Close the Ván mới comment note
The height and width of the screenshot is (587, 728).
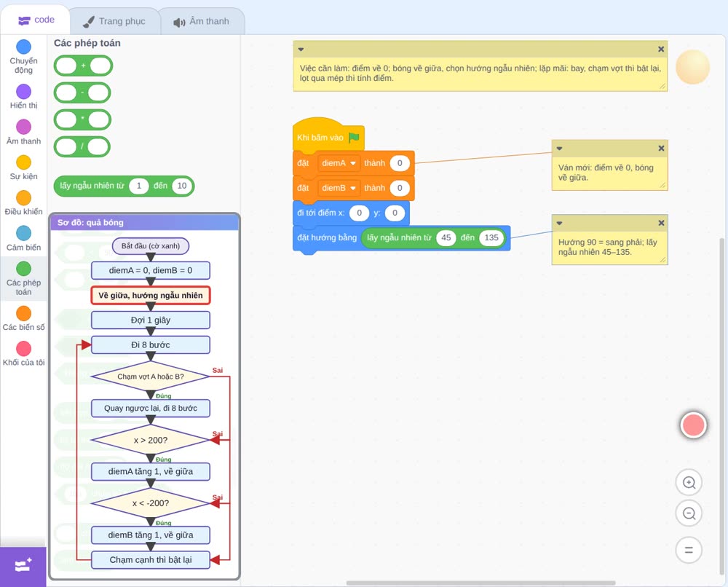point(661,148)
